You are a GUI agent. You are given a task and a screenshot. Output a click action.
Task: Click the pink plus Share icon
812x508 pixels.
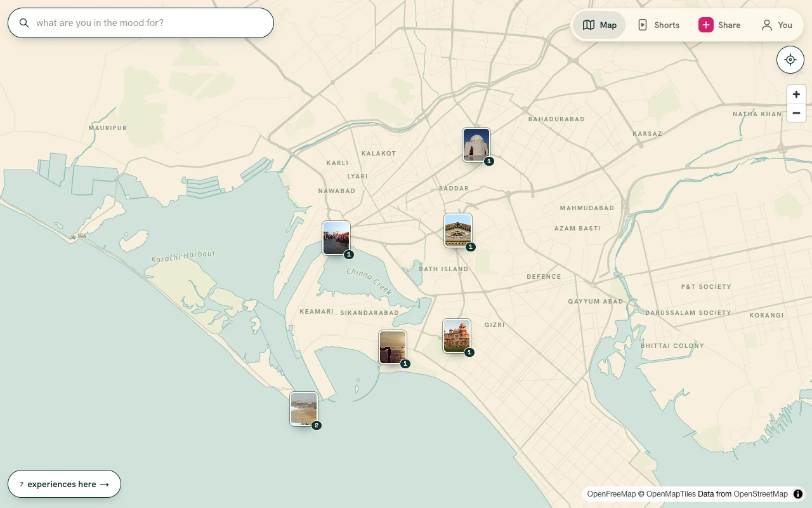click(x=706, y=25)
